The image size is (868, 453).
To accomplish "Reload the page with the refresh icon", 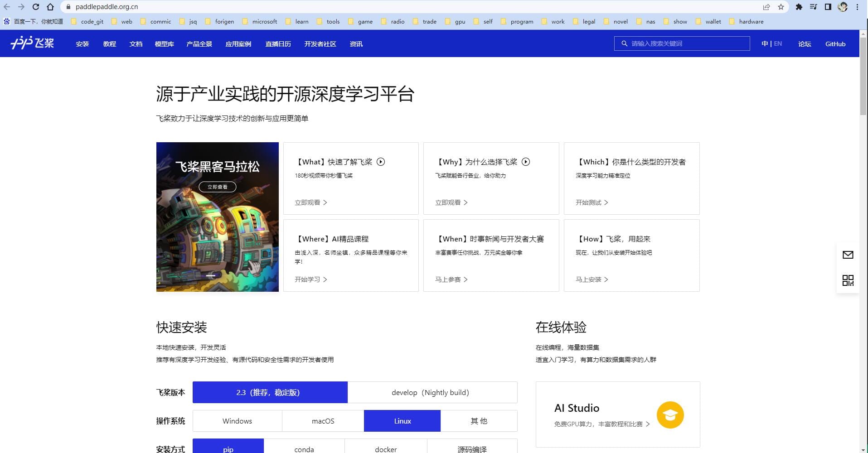I will (36, 7).
